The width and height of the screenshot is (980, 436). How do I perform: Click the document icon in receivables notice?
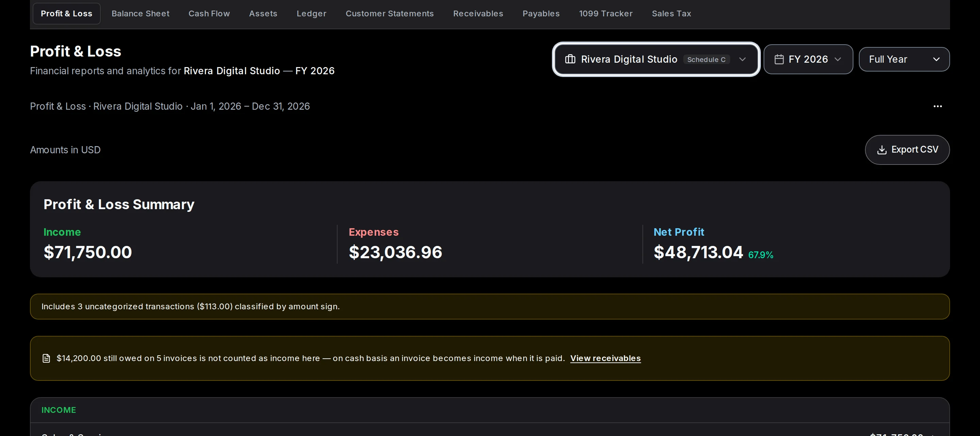click(x=46, y=358)
